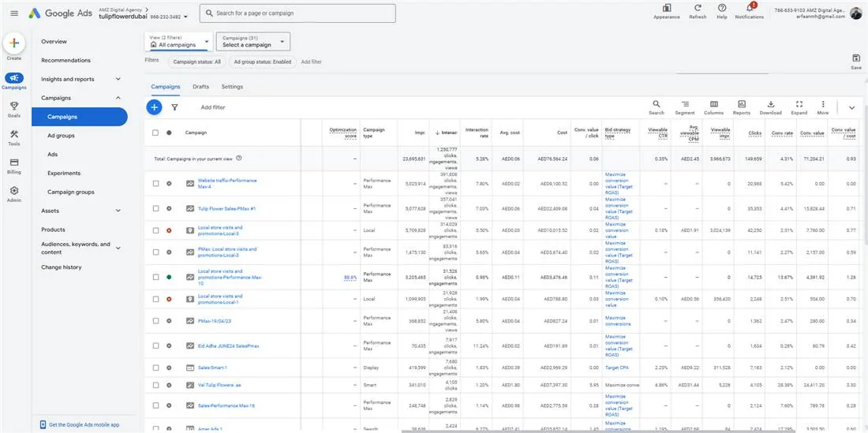Click the Download icon
Screen dimensions: 868x433
point(771,104)
